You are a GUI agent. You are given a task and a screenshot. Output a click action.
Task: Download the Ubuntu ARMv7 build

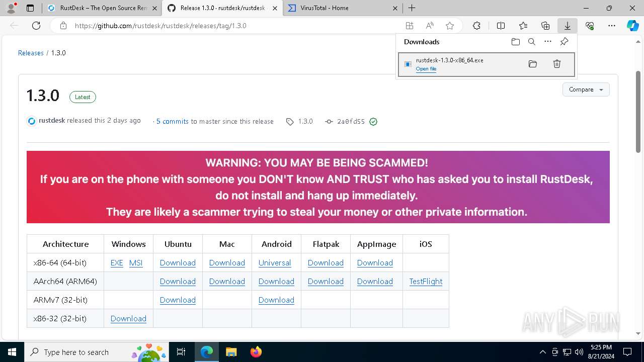(x=178, y=300)
